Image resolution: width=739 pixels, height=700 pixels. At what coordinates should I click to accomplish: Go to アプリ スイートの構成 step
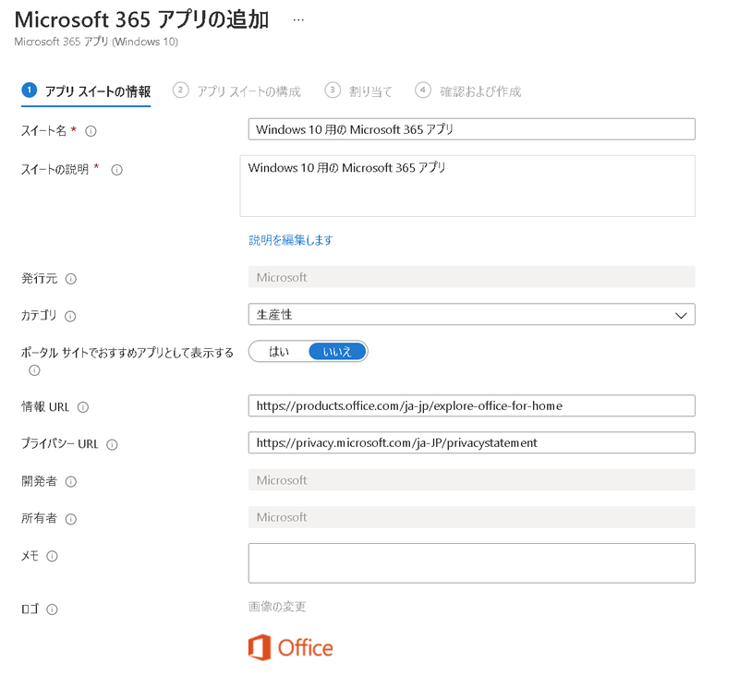click(236, 91)
